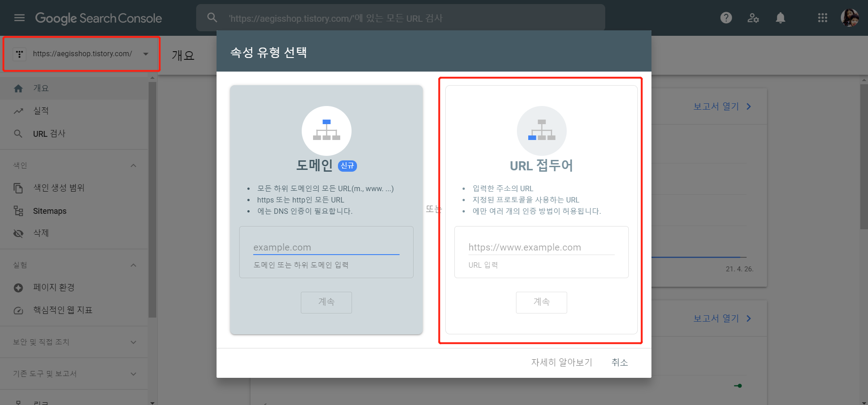This screenshot has width=868, height=405.
Task: Open user and permissions settings icon
Action: [x=753, y=18]
